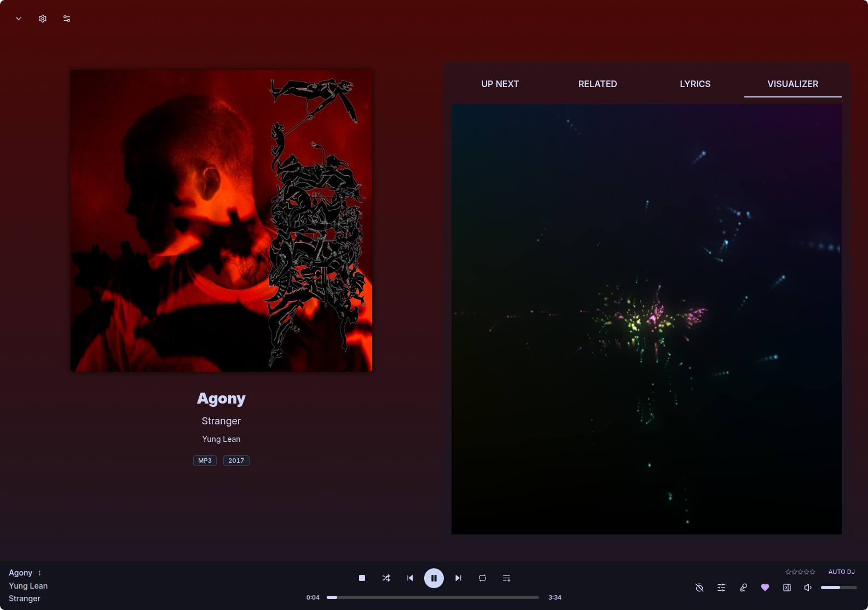Toggle repeat mode
This screenshot has height=610, width=868.
tap(482, 578)
